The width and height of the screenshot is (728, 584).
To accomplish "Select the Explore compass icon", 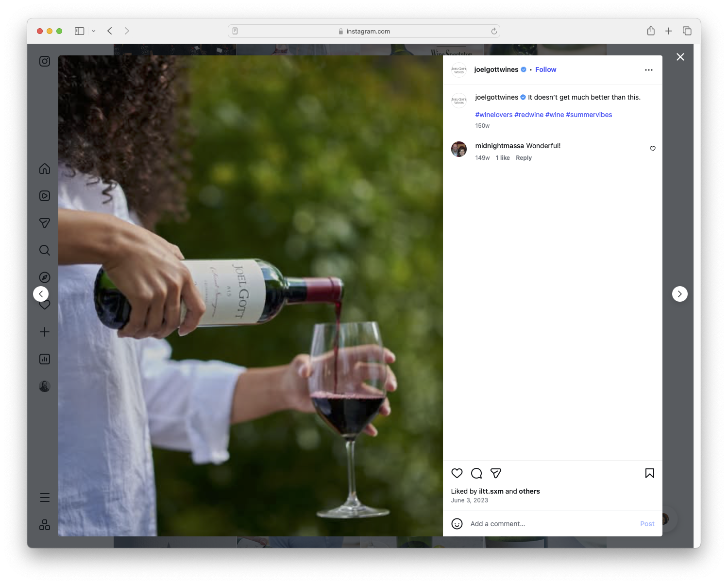I will 44,277.
